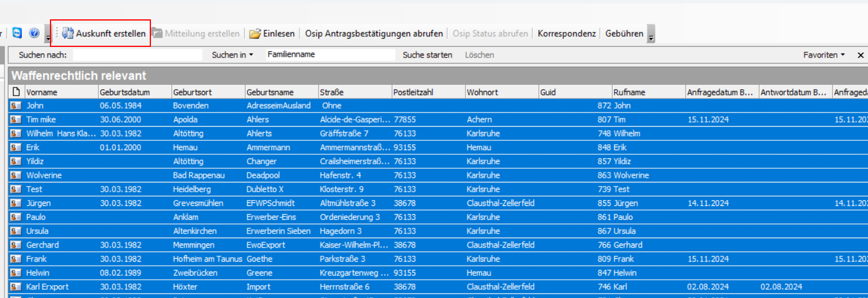
Task: Open the blue help question mark icon
Action: coord(34,33)
